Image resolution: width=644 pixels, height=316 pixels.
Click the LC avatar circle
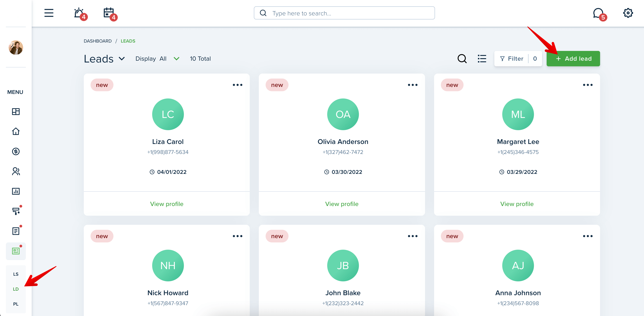tap(168, 114)
